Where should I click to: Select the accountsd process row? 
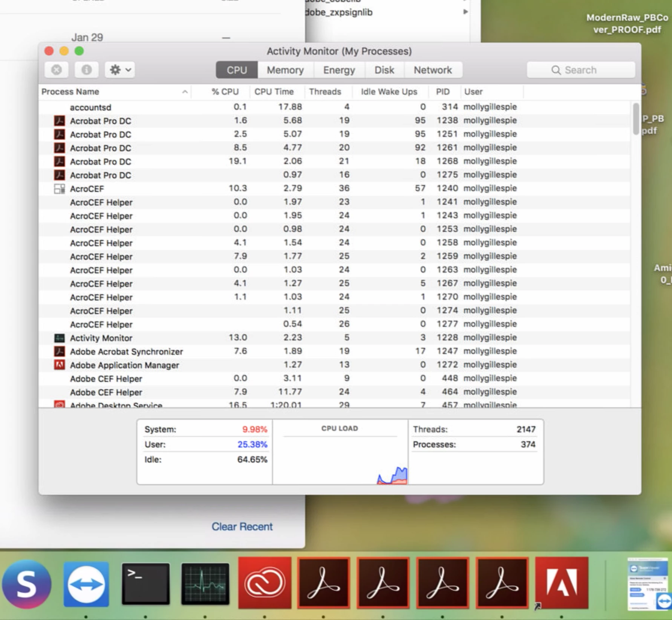click(335, 107)
